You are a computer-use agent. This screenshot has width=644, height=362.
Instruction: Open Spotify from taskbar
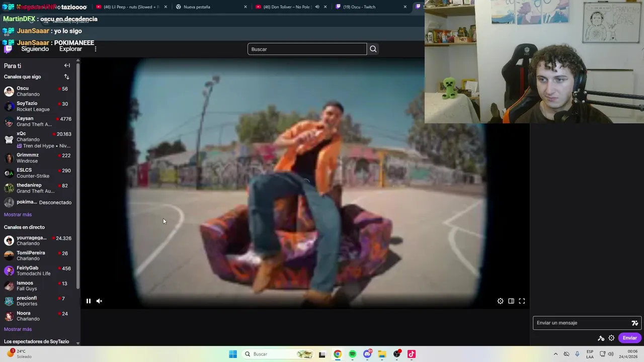coord(352,354)
